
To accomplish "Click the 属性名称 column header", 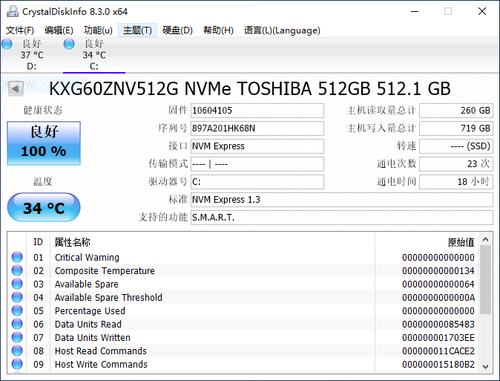I will coord(212,242).
